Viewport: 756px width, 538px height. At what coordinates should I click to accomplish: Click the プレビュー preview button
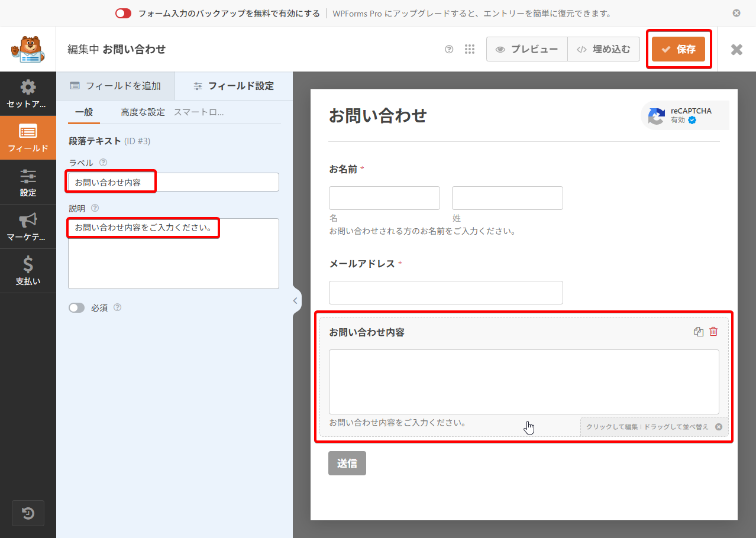pos(526,50)
